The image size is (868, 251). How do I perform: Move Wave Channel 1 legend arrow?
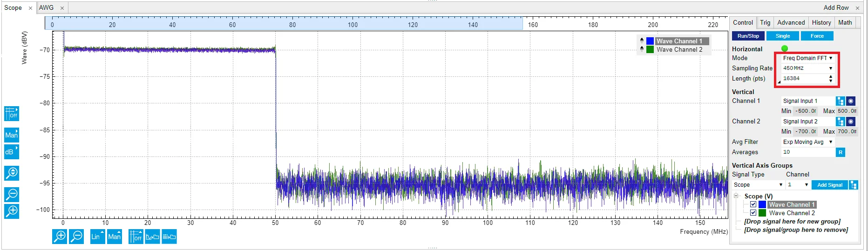click(642, 41)
